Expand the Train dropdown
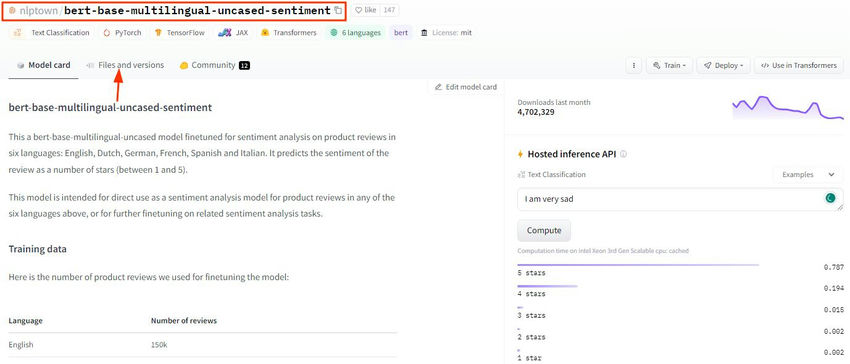 [x=670, y=66]
